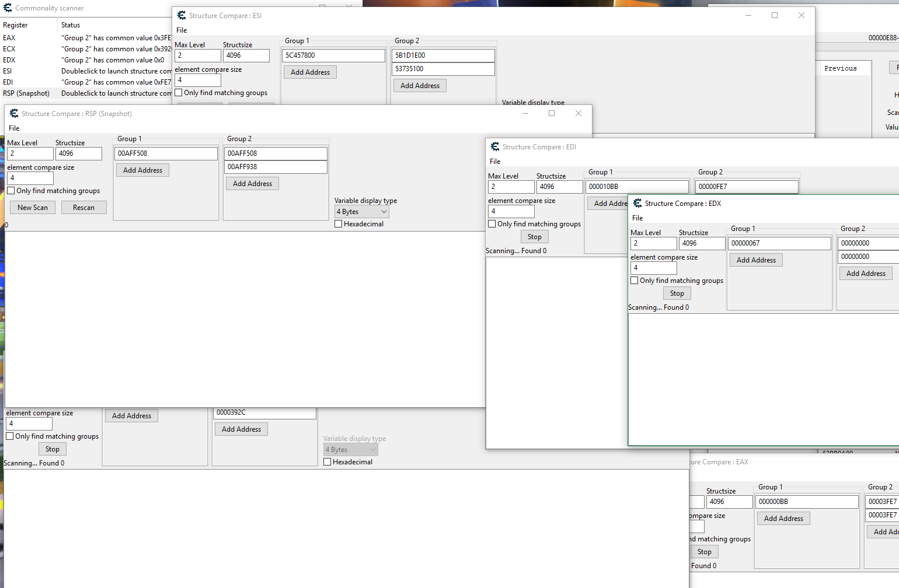Enable Only find matching groups in RSP window
This screenshot has height=588, width=899.
point(11,191)
